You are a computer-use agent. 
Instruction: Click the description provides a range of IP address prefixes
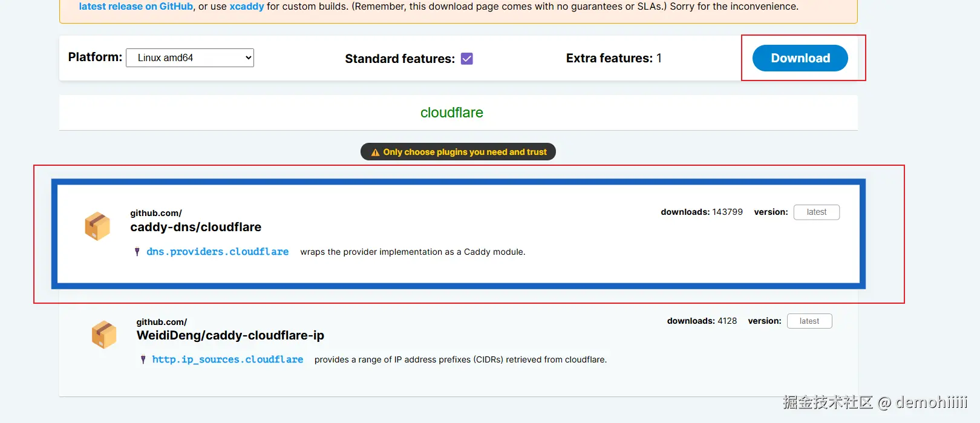[460, 359]
